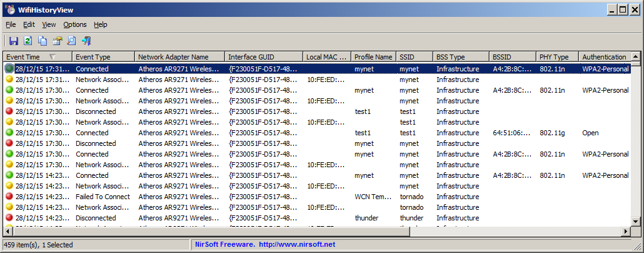Click the vertical scrollbar down arrow
Image resolution: width=644 pixels, height=253 pixels.
pyautogui.click(x=635, y=222)
